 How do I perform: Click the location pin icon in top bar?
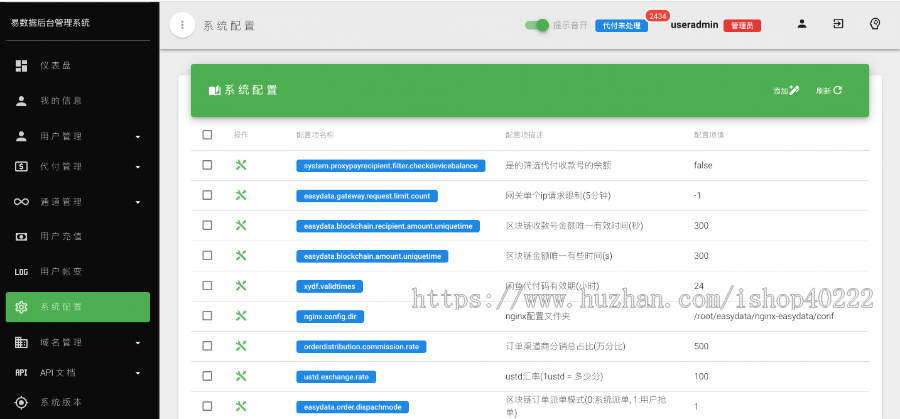(x=875, y=24)
